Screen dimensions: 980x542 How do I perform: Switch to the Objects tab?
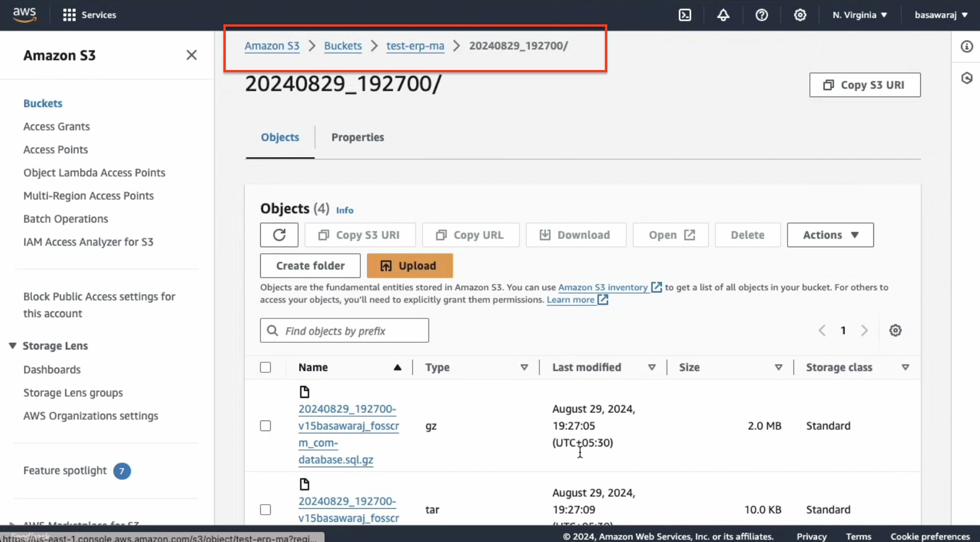[280, 137]
